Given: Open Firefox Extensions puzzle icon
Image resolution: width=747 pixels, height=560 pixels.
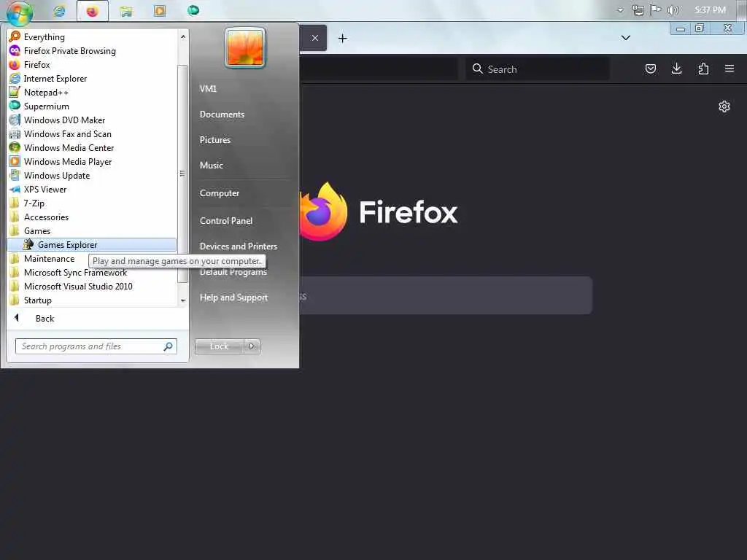Looking at the screenshot, I should point(703,69).
